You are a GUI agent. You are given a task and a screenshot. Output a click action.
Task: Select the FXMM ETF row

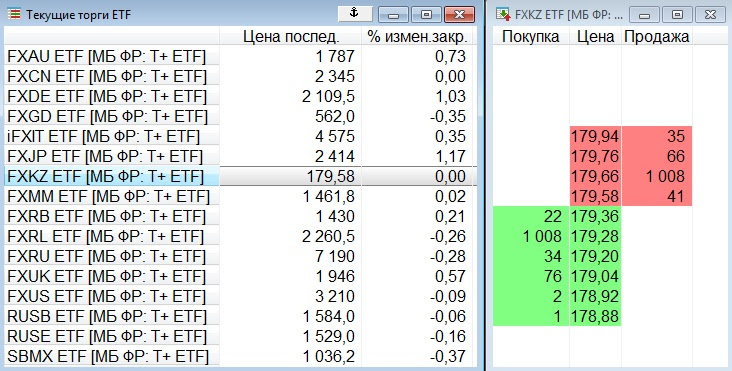tap(240, 197)
